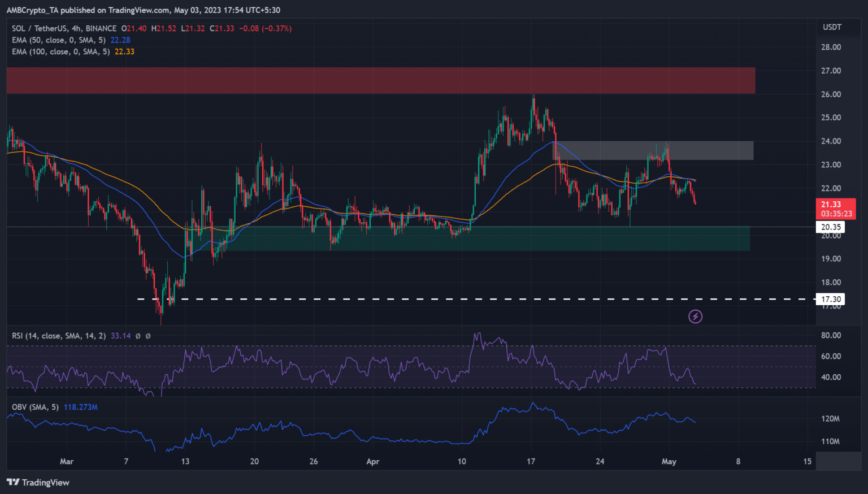Screen dimensions: 868x494
Task: Click the 17.30 price label on axis
Action: 830,300
